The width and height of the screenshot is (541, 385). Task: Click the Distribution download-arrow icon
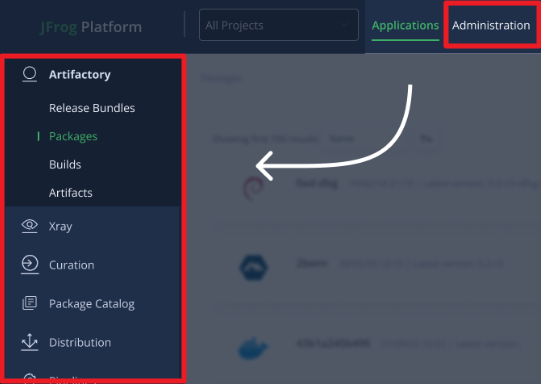tap(30, 342)
